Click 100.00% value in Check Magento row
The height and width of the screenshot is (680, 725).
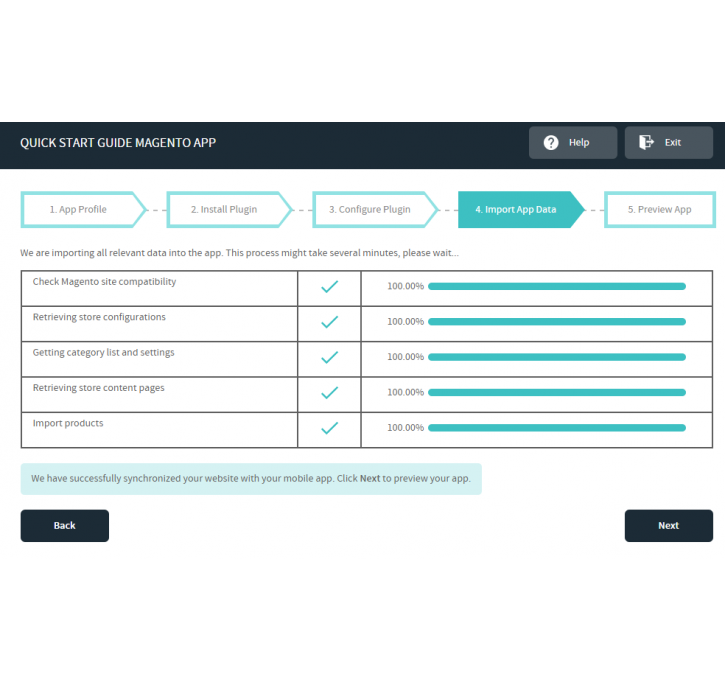[406, 287]
